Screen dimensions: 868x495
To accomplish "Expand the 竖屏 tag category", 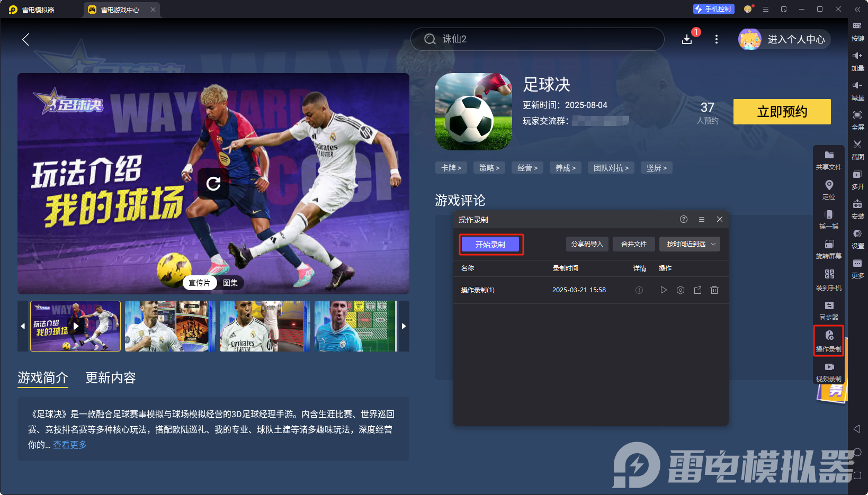I will (x=657, y=168).
